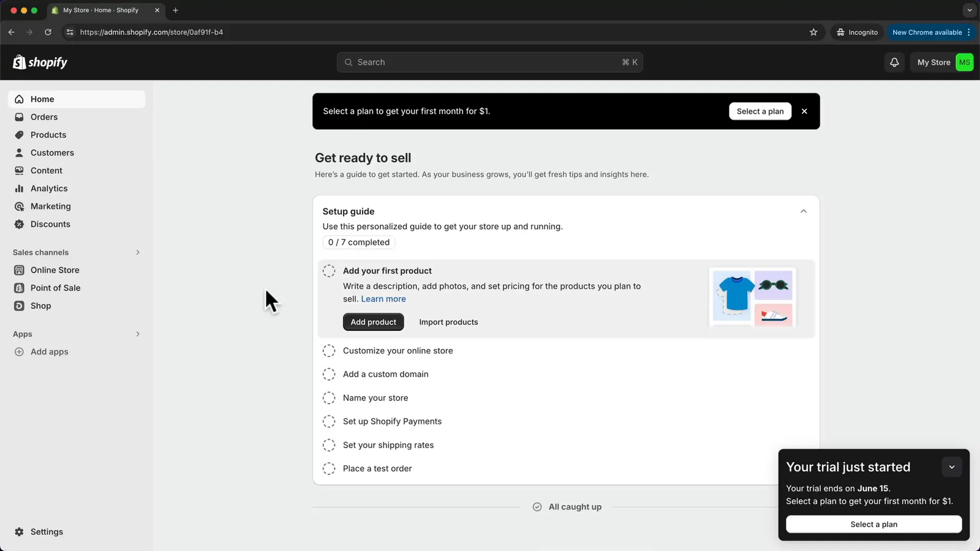Screen dimensions: 980x551
Task: Open the browser tab list dropdown
Action: [969, 10]
